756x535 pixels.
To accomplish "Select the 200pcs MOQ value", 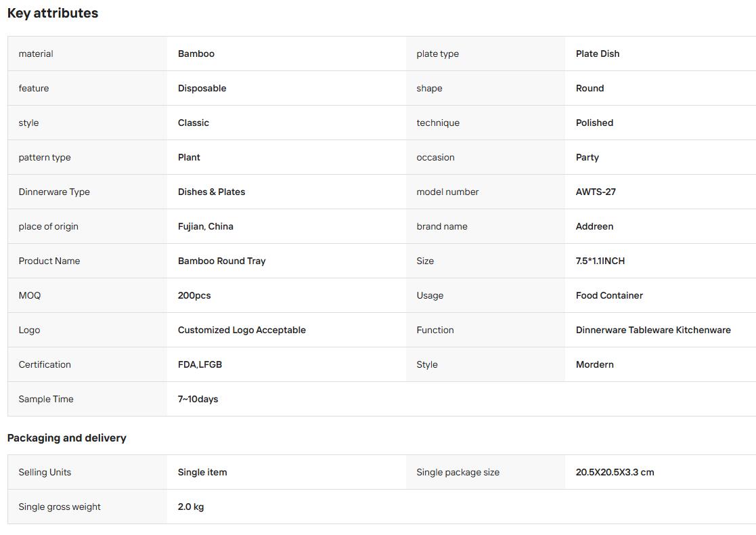I will tap(194, 296).
